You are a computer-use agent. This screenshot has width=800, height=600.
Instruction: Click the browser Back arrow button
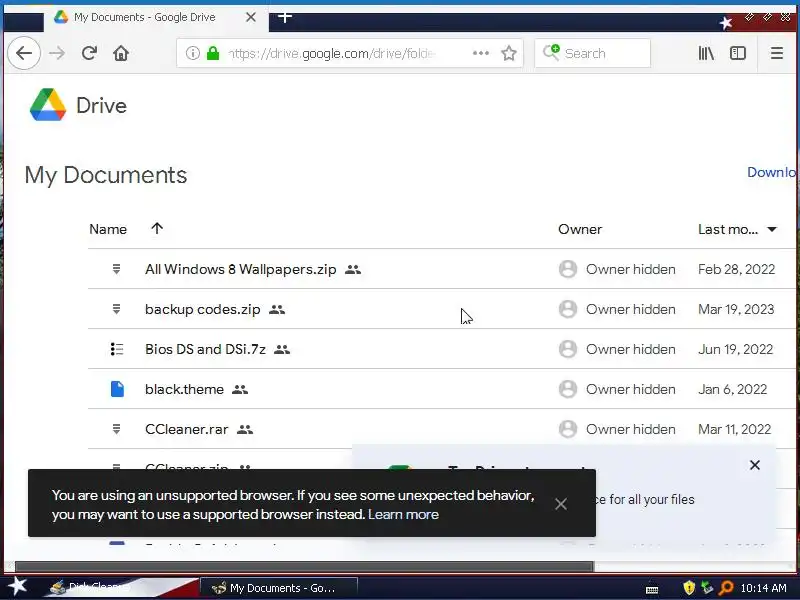tap(23, 53)
